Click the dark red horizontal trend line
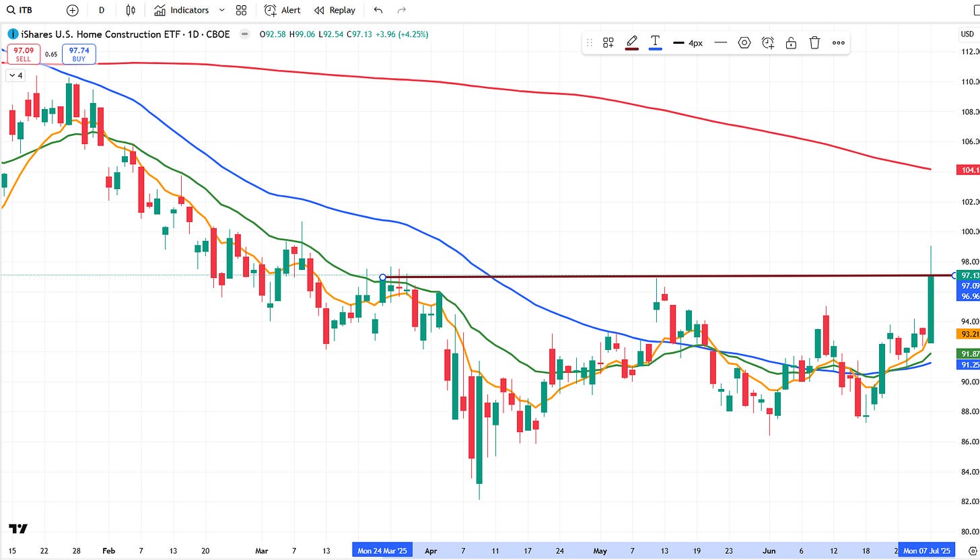The image size is (980, 560). (669, 277)
